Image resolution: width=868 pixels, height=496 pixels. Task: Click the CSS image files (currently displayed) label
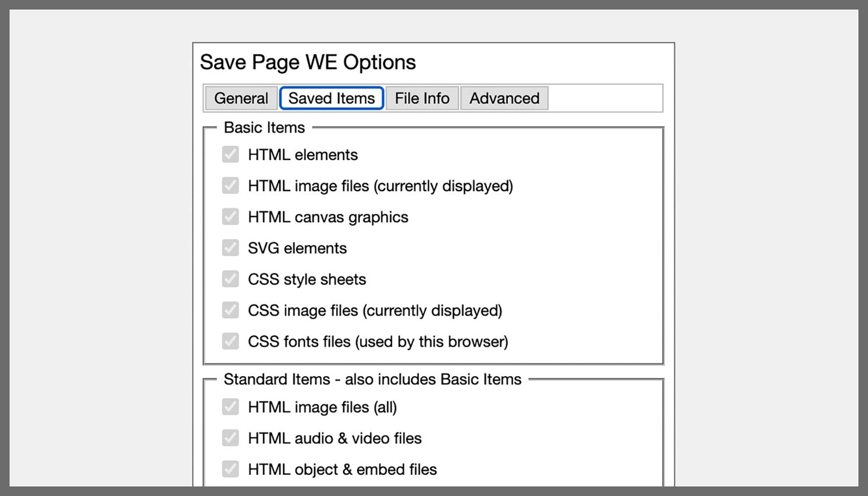375,311
